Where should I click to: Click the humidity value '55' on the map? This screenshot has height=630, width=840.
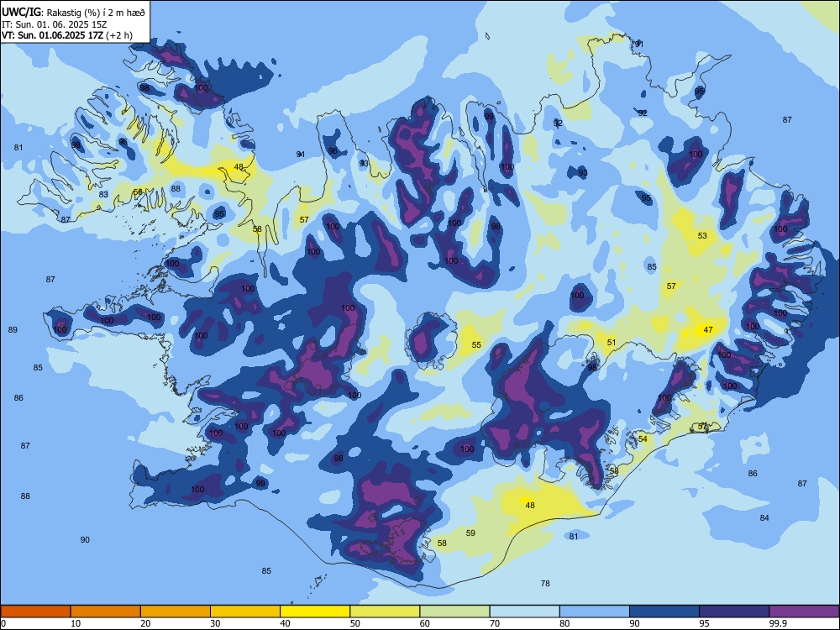point(476,344)
